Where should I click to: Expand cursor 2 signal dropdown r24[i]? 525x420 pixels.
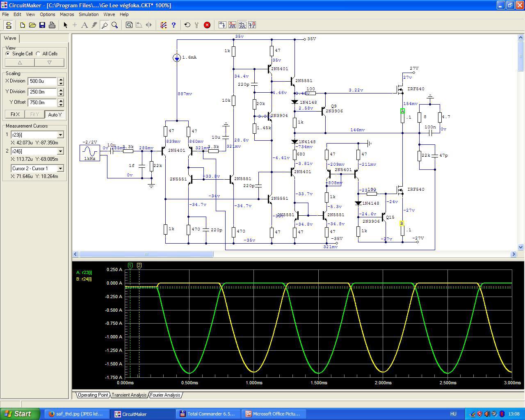point(60,151)
